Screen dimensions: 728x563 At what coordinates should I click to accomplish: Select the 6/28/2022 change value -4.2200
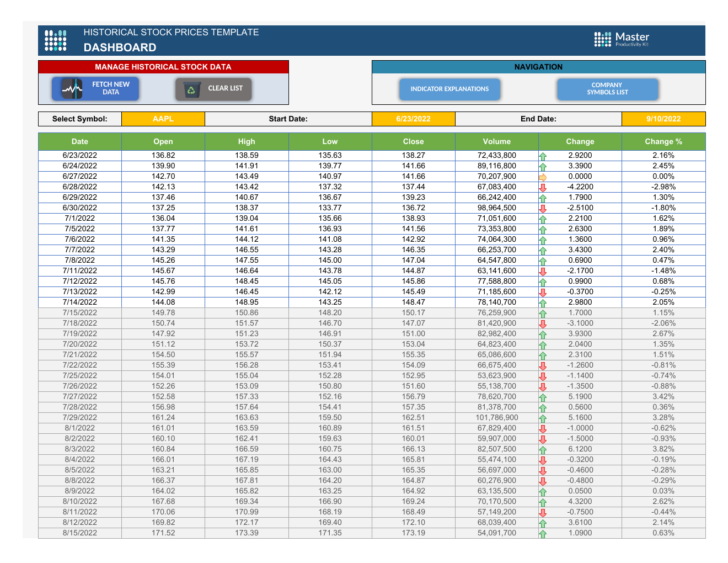[x=580, y=187]
